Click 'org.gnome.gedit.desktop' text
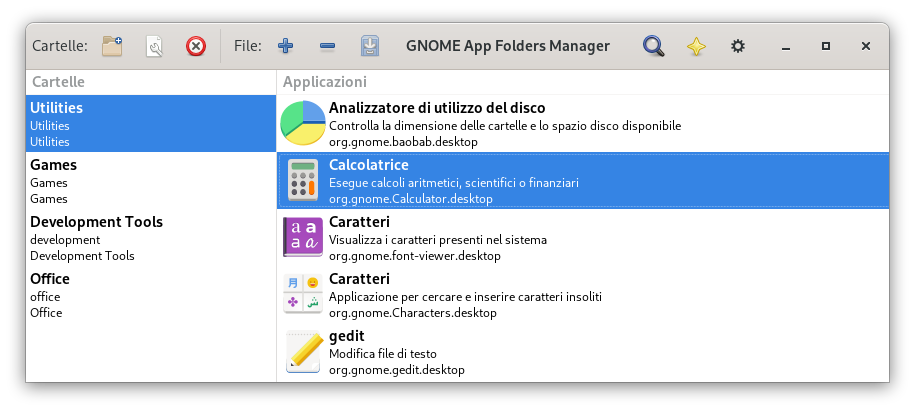The height and width of the screenshot is (411, 915). [x=397, y=370]
